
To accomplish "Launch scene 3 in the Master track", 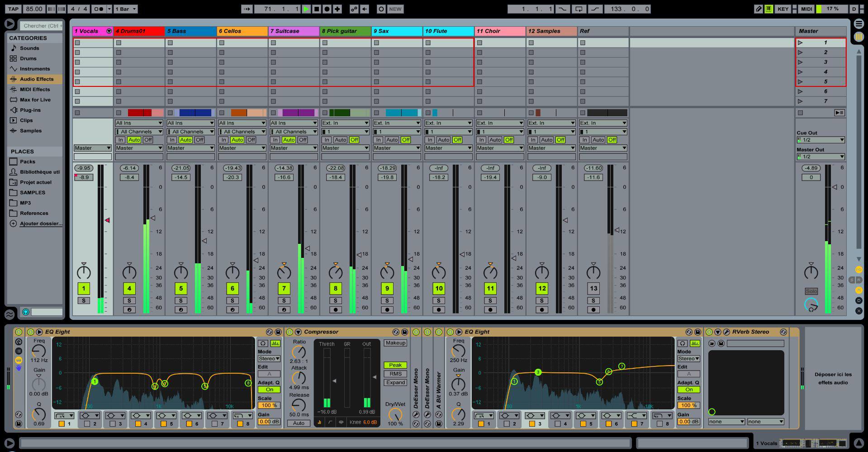I will [800, 62].
